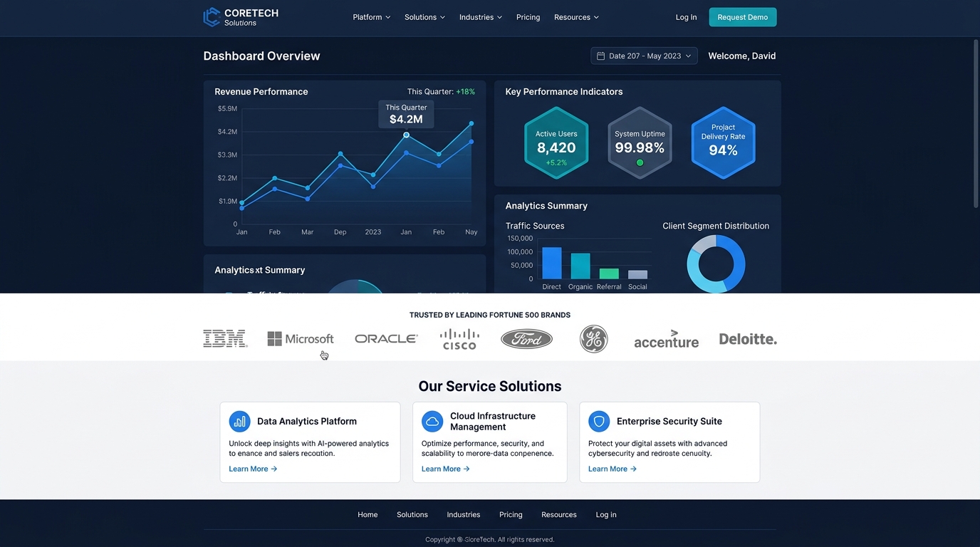This screenshot has width=980, height=547.
Task: Click the Enterprise Security shield icon
Action: coord(599,421)
